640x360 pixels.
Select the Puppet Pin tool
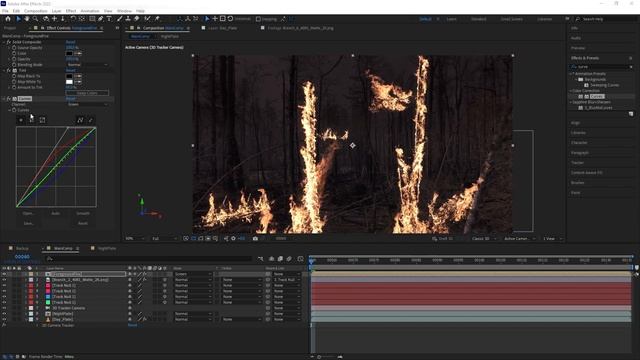[x=157, y=19]
